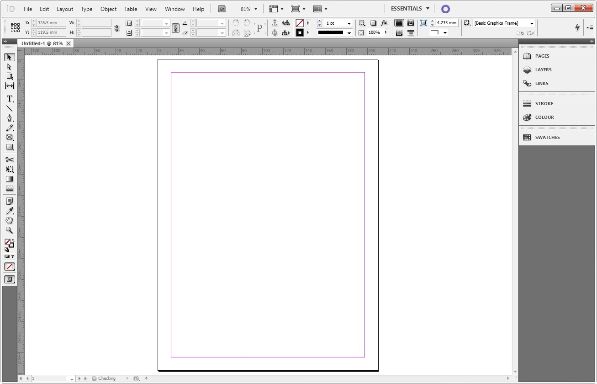The width and height of the screenshot is (597, 384).
Task: Select the Direct Selection tool (white arrow)
Action: (x=9, y=67)
